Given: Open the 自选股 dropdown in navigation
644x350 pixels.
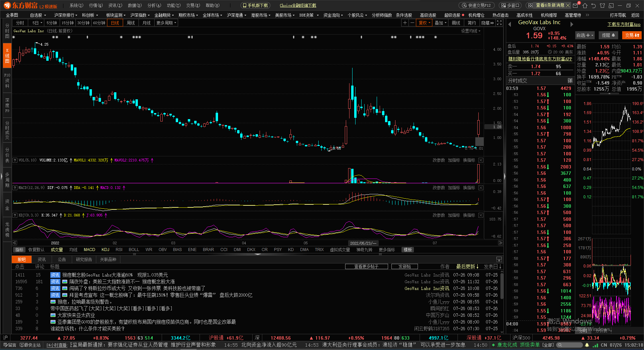Looking at the screenshot, I should [x=38, y=15].
